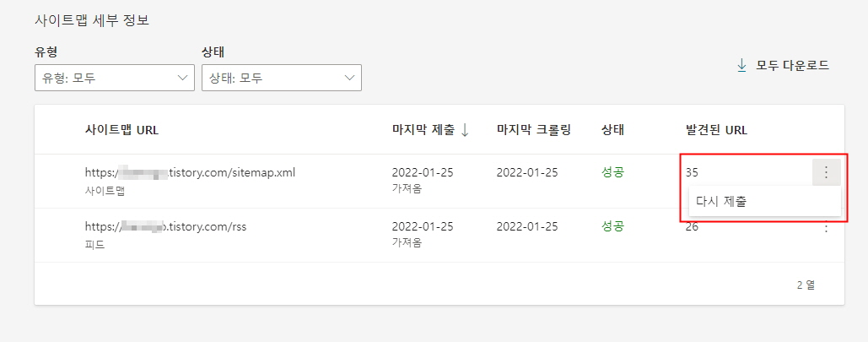Image resolution: width=868 pixels, height=342 pixels.
Task: Click the 가져옴 label in the rss row
Action: pos(407,243)
